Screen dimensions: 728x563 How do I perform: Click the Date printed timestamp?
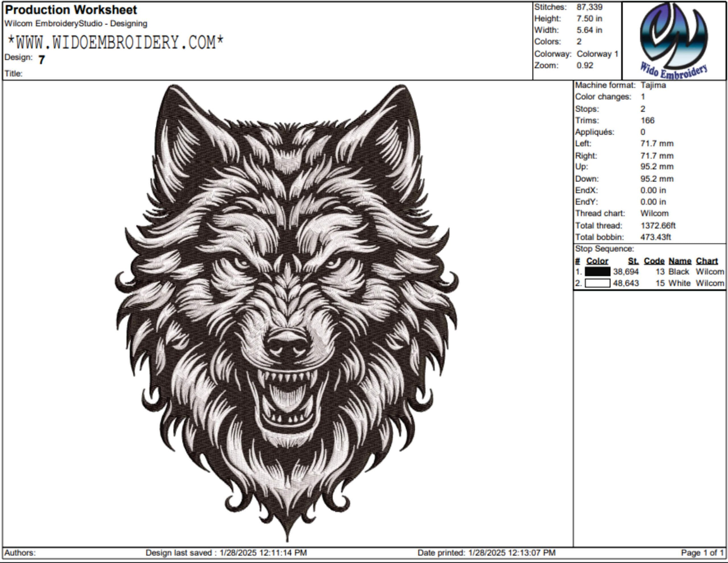(x=486, y=553)
